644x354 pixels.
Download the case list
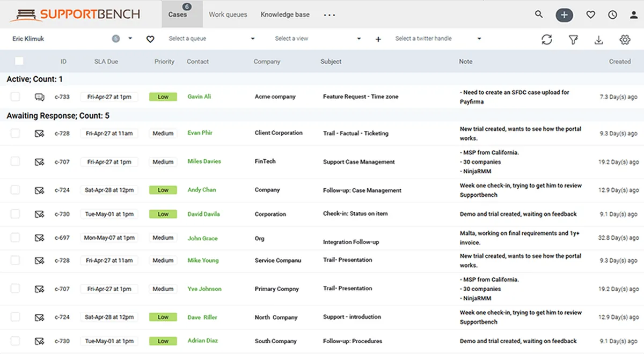click(599, 39)
